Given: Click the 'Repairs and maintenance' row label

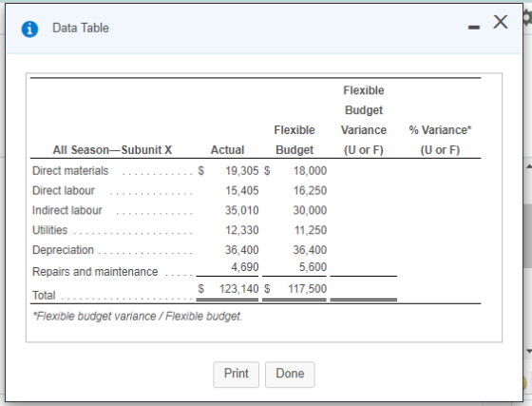Looking at the screenshot, I should [95, 272].
